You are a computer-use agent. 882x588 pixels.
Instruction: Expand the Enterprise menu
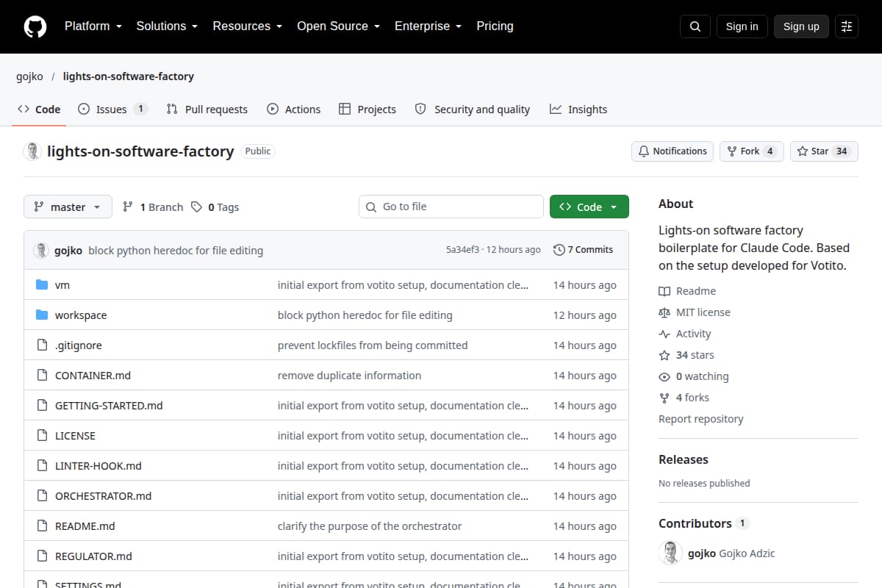[x=428, y=26]
